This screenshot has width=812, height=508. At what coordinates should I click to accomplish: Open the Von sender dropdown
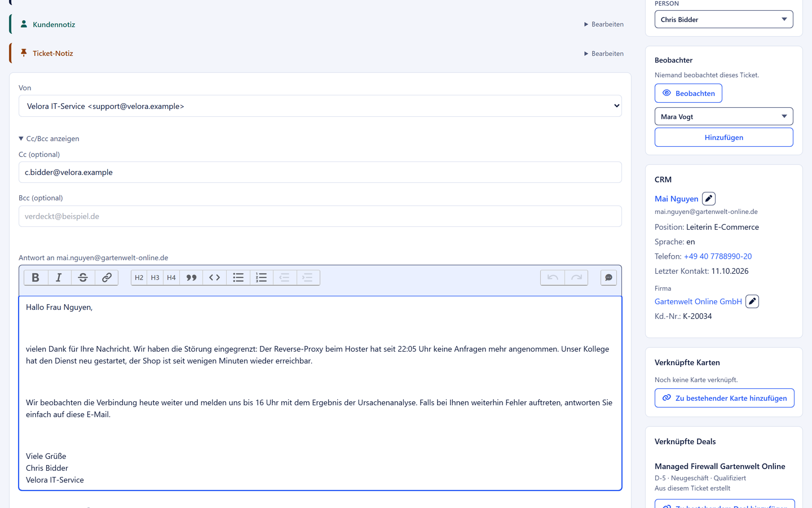click(320, 106)
